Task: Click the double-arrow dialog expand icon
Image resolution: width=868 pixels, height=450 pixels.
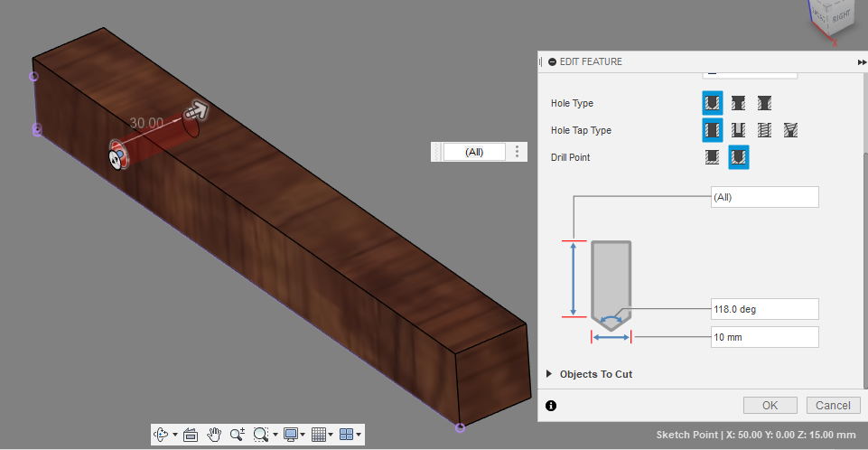Action: coord(862,62)
